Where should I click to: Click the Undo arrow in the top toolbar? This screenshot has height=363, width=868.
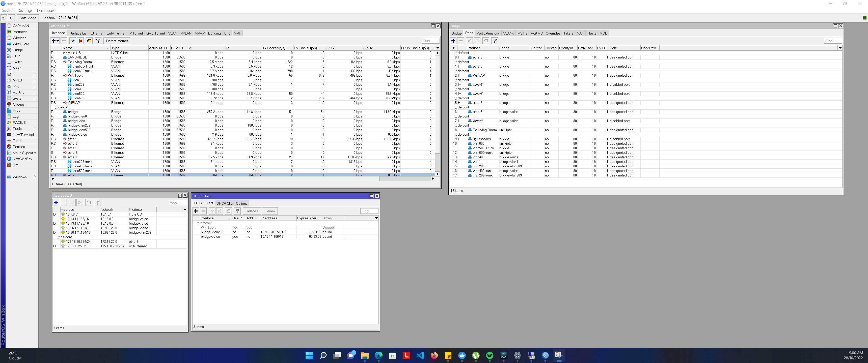4,18
